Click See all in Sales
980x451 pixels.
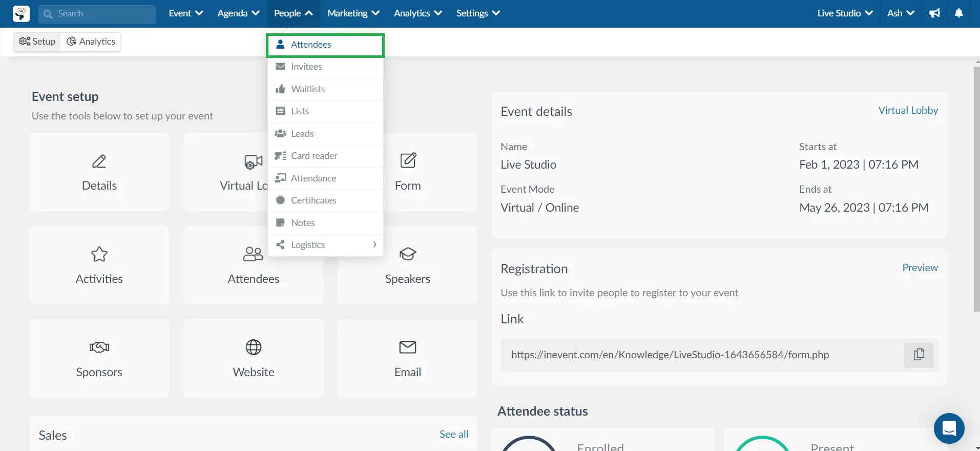(454, 434)
